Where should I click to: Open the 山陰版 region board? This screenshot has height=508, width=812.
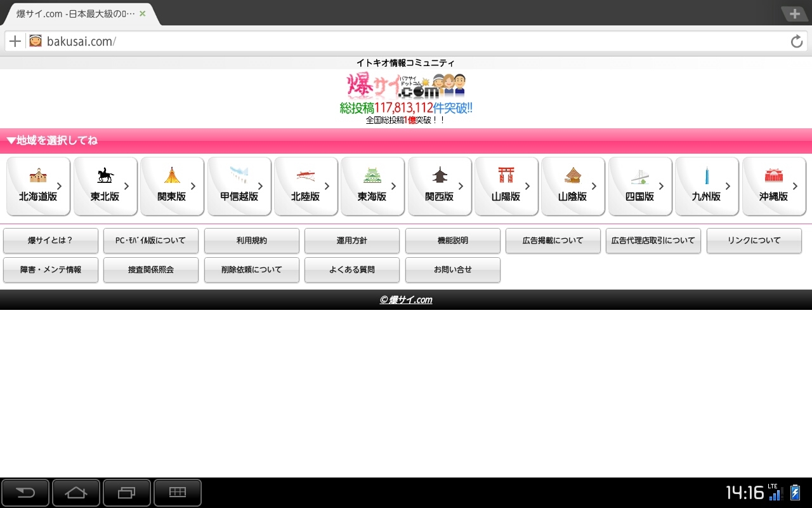pos(573,186)
